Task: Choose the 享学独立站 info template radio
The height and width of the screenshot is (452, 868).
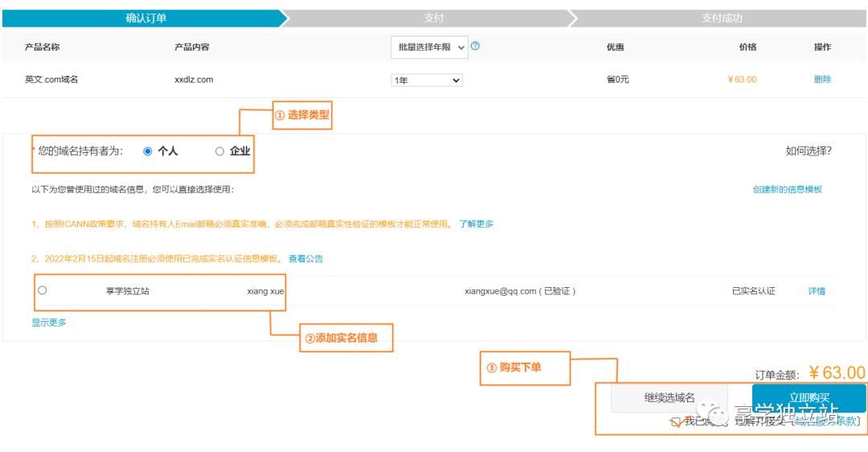Action: pos(43,290)
